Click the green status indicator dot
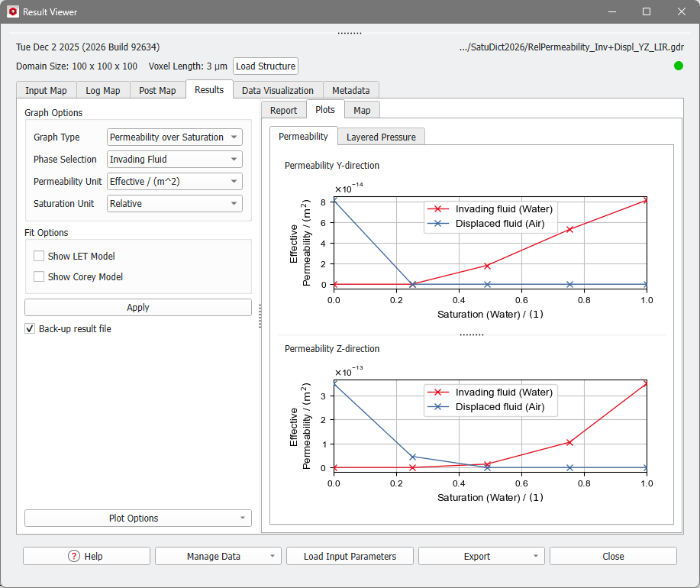 (x=678, y=66)
